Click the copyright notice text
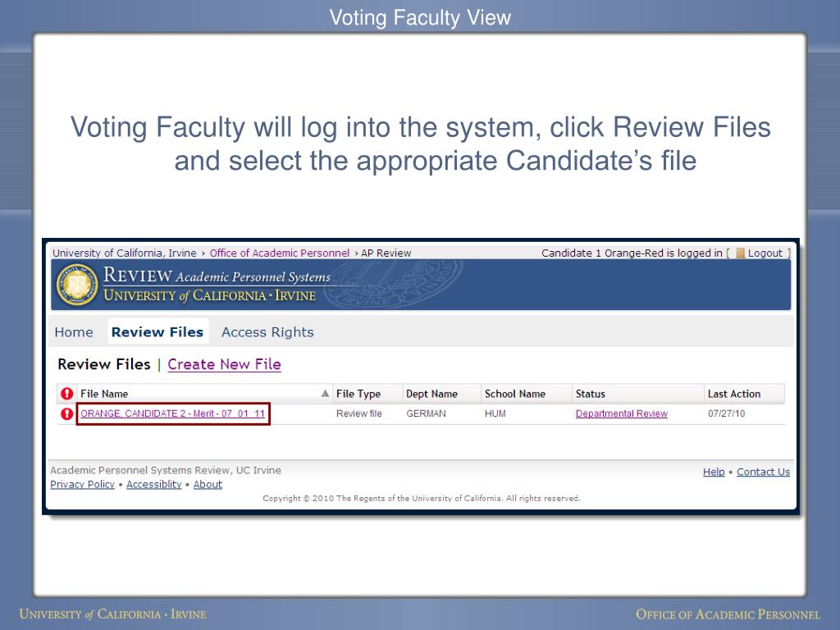 422,498
